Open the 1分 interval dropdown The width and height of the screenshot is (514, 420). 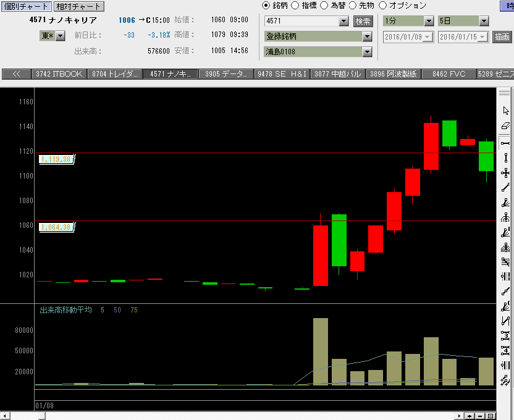click(x=429, y=21)
